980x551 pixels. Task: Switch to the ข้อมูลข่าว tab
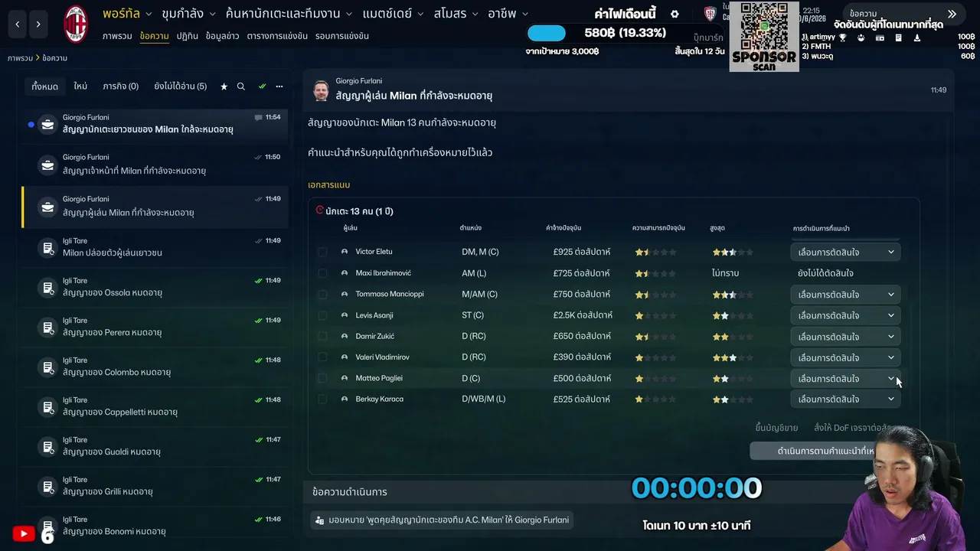[222, 36]
